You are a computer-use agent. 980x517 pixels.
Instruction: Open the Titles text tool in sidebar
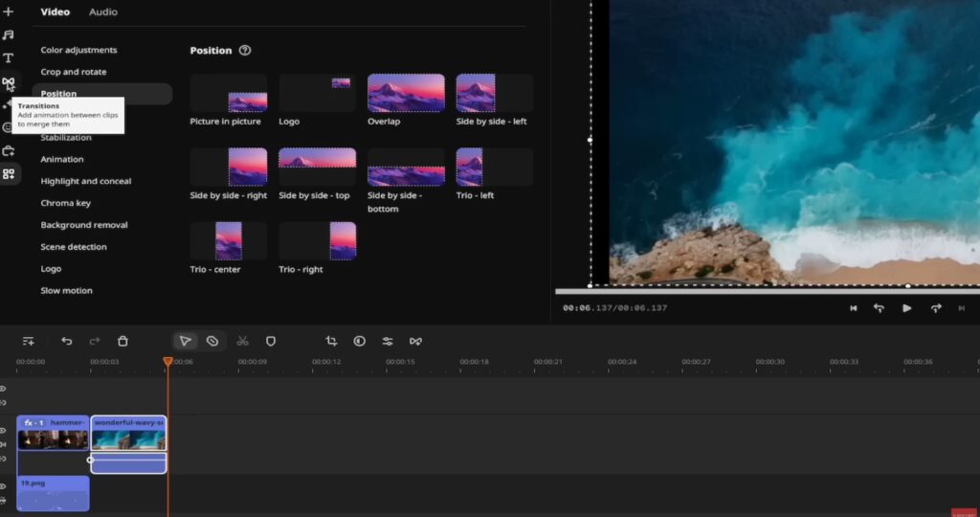point(9,58)
